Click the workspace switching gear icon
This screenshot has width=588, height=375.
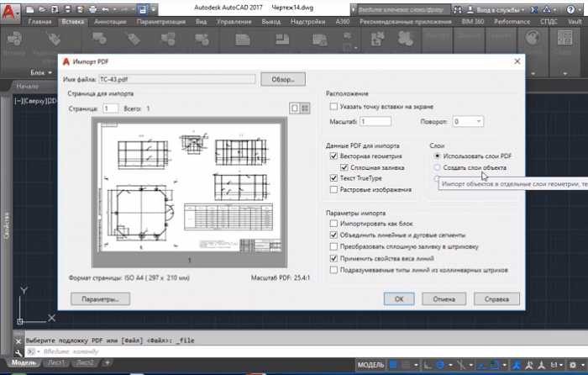[x=573, y=364]
